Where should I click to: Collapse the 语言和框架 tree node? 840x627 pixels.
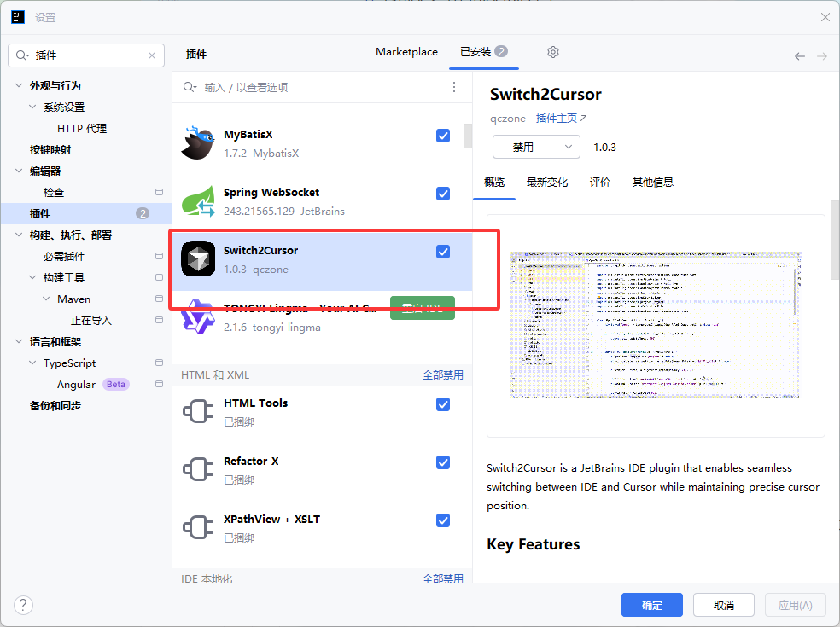point(19,341)
